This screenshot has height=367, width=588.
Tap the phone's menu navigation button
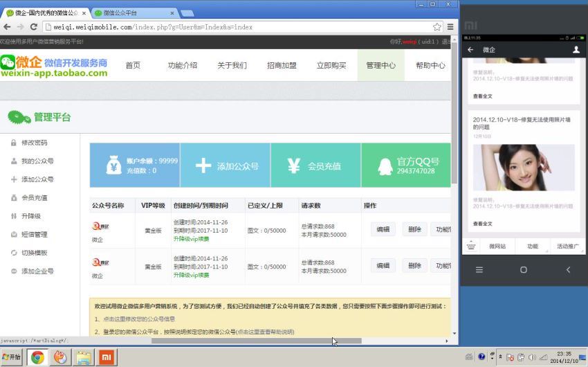(479, 270)
